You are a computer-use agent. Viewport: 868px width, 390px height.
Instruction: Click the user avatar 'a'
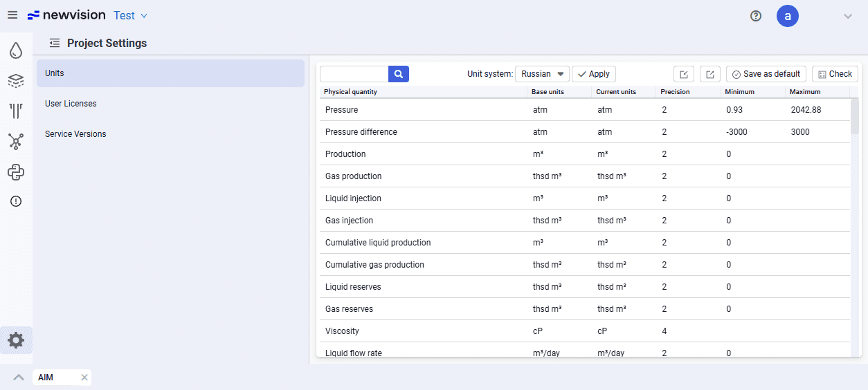click(x=788, y=16)
